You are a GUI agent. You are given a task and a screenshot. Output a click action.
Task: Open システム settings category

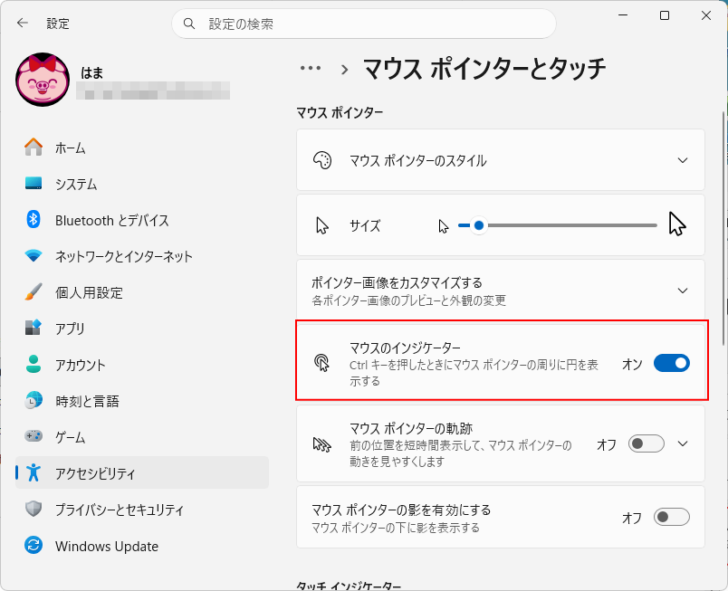point(142,183)
